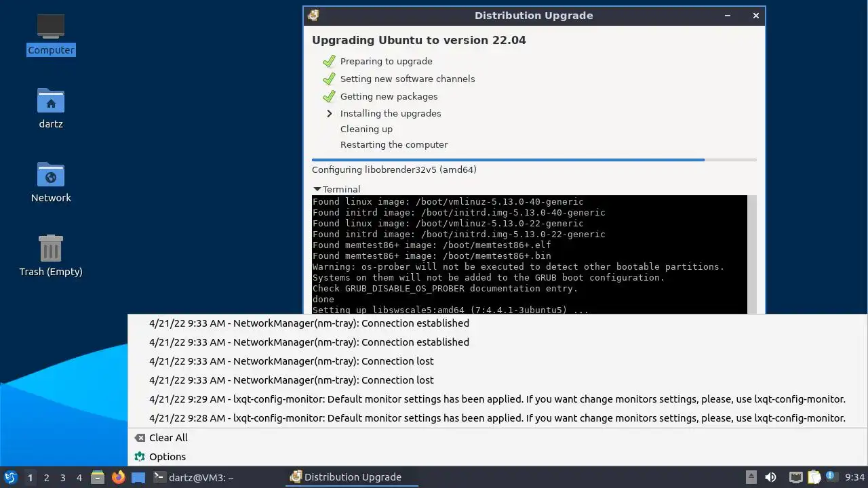The width and height of the screenshot is (868, 488).
Task: Launch Firefox from the panel
Action: pyautogui.click(x=118, y=477)
